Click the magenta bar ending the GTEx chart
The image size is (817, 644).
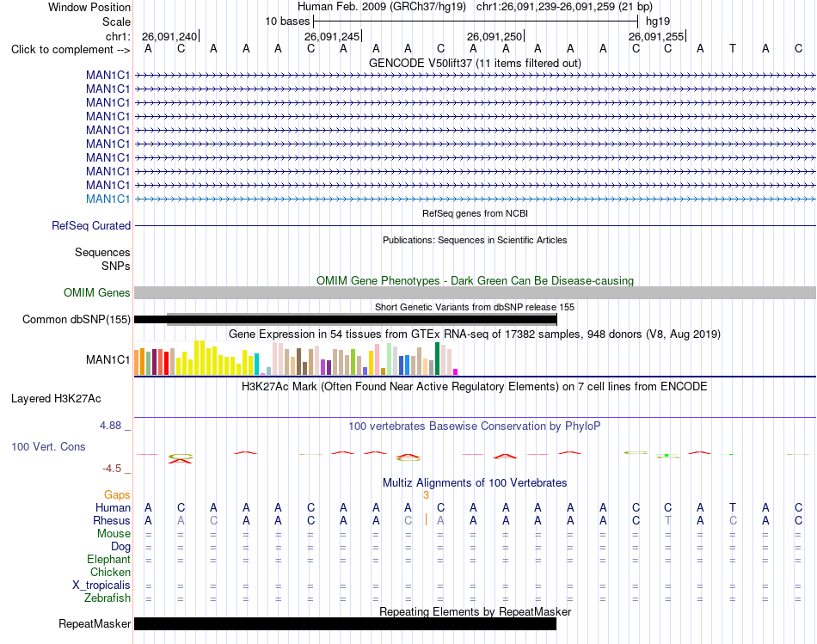(456, 372)
